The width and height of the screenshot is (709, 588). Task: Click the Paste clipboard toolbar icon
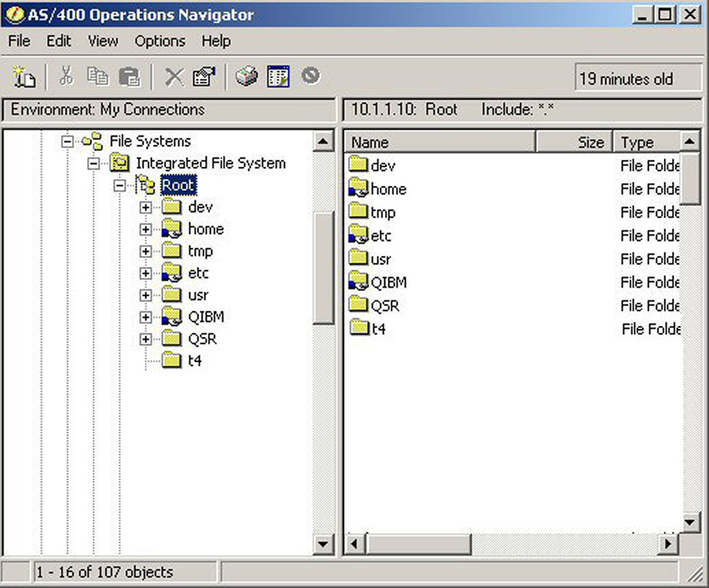click(130, 77)
